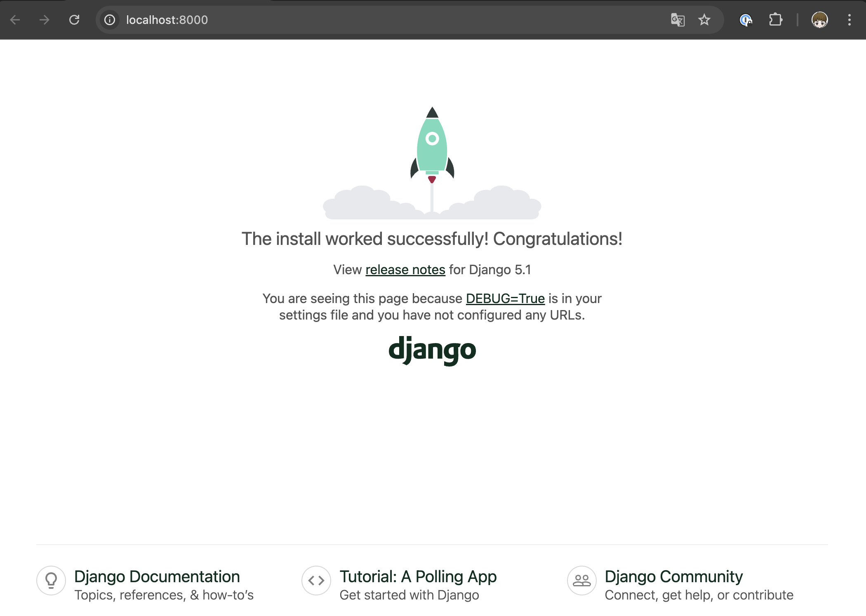Open the release notes link

[405, 270]
